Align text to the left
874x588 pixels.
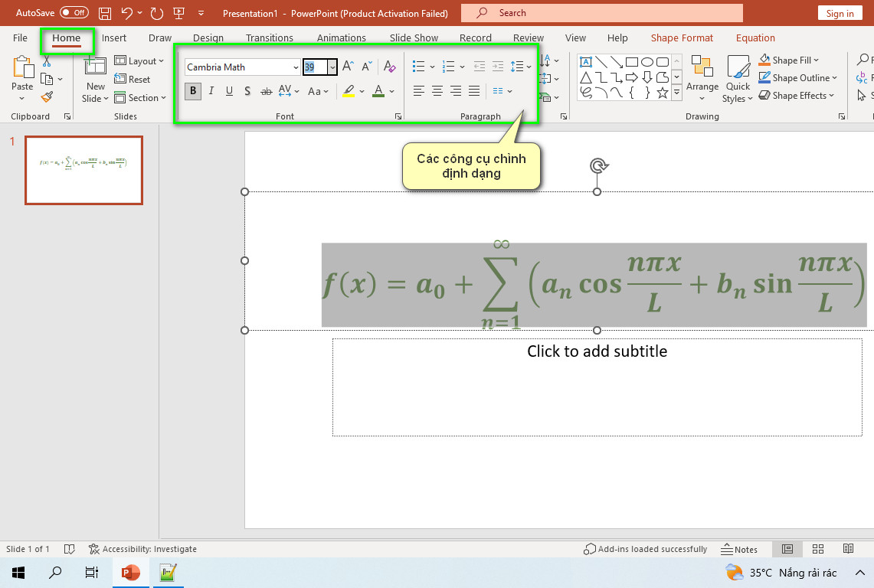point(419,91)
